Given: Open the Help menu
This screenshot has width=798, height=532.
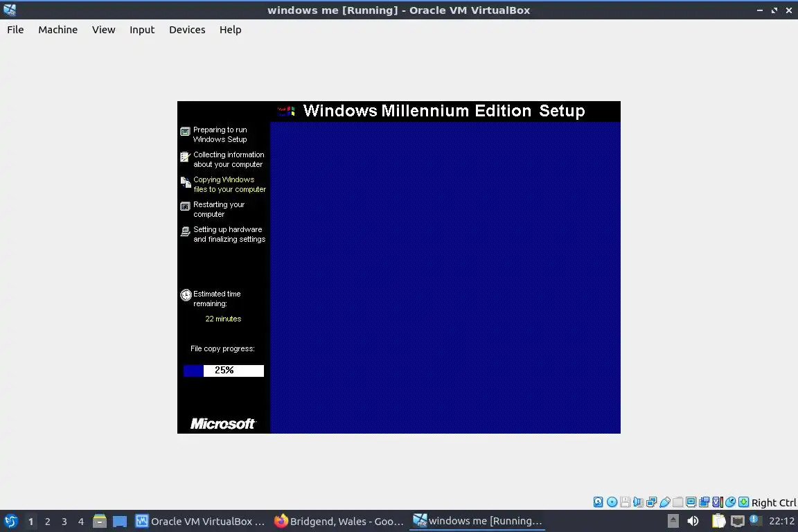Looking at the screenshot, I should [x=231, y=30].
